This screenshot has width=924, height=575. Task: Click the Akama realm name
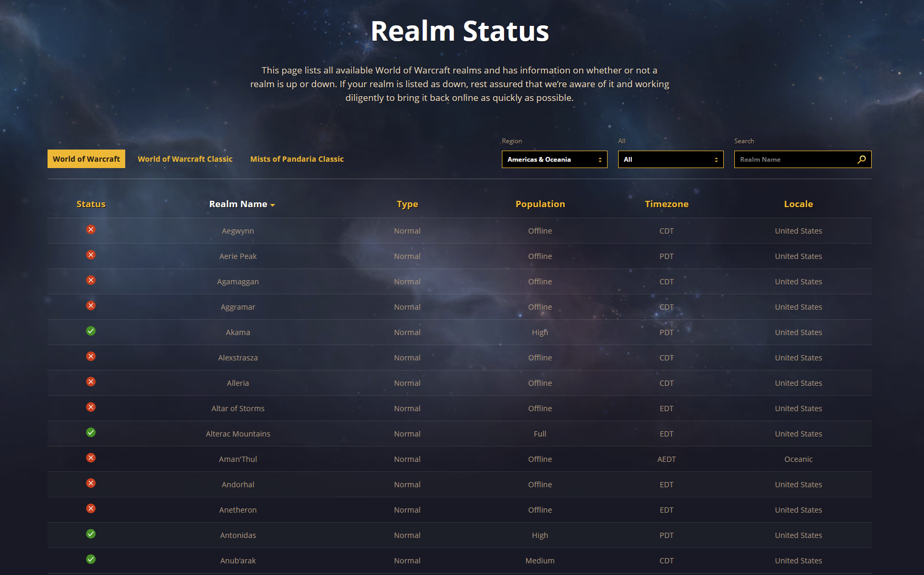(238, 332)
